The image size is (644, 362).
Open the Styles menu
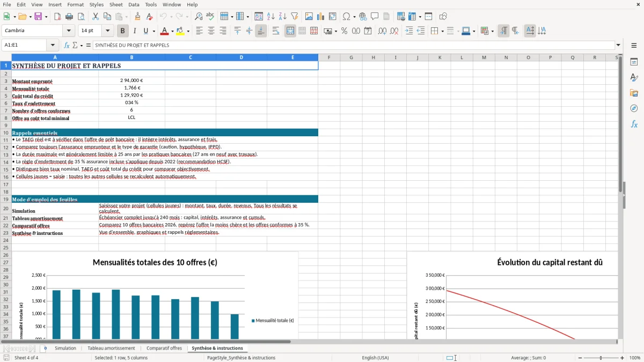[x=97, y=4]
